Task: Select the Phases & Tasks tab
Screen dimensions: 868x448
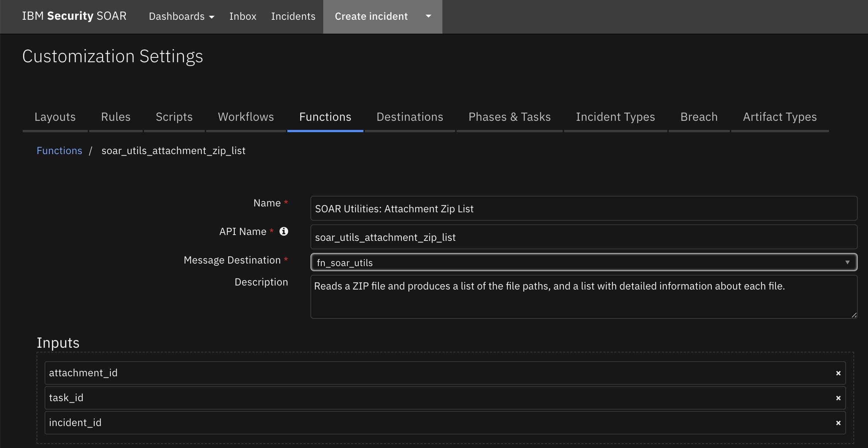Action: (510, 116)
